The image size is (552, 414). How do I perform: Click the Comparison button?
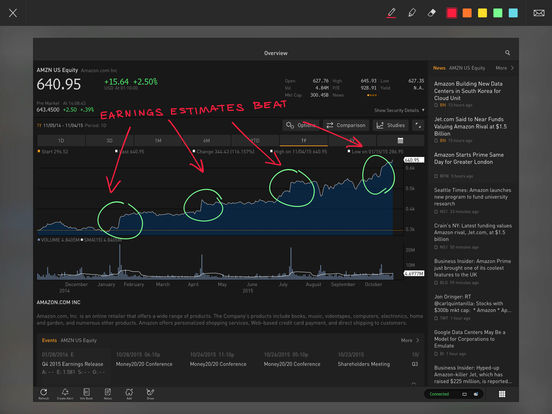pos(346,125)
